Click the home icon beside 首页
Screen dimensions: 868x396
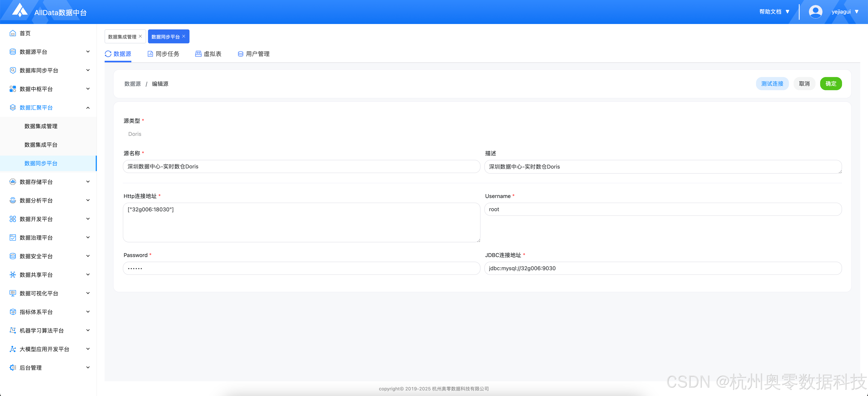point(13,33)
